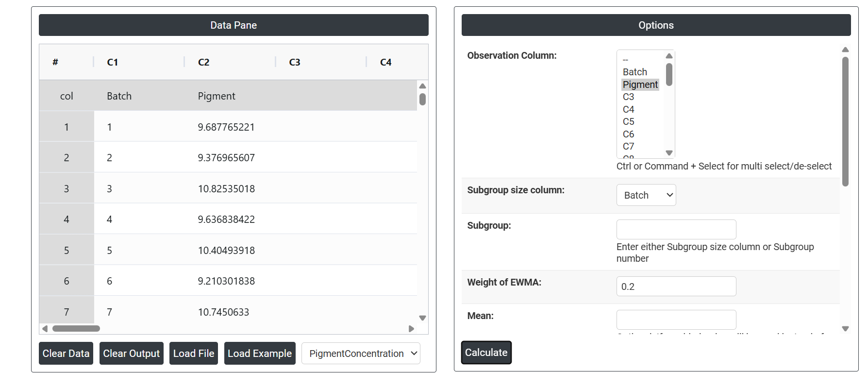Select Batch in Observation Column list

click(634, 72)
